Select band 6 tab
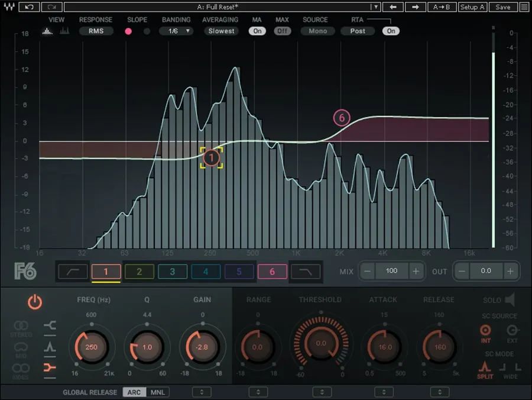This screenshot has width=532, height=400. click(x=273, y=272)
